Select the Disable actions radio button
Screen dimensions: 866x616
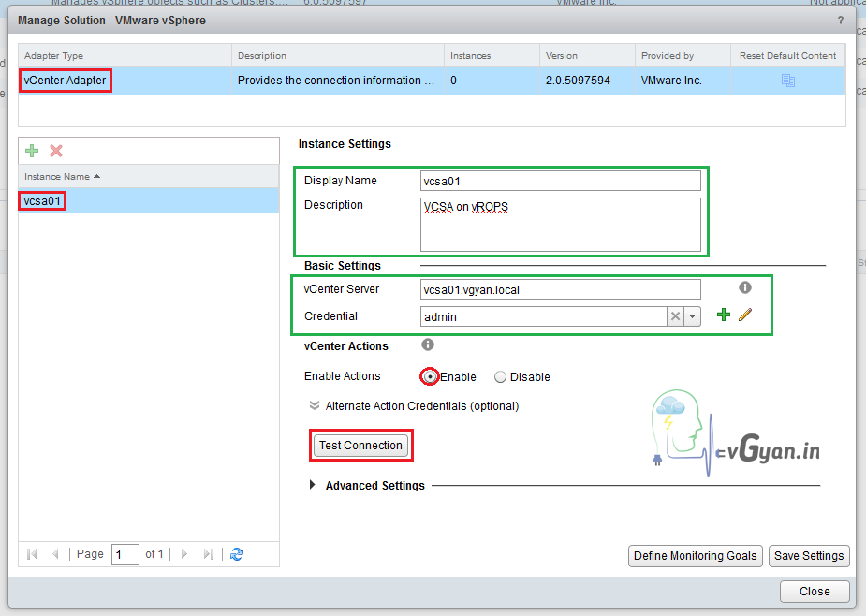click(x=500, y=377)
